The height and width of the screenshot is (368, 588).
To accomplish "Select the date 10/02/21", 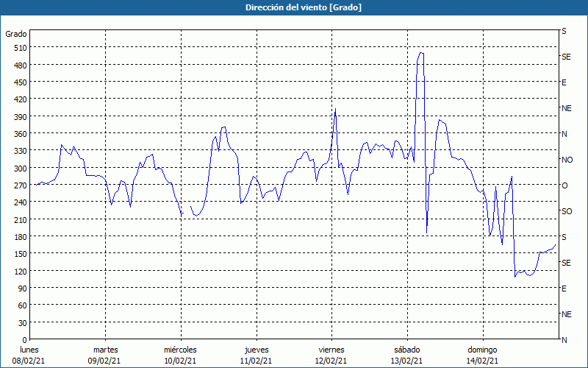I will tap(180, 361).
